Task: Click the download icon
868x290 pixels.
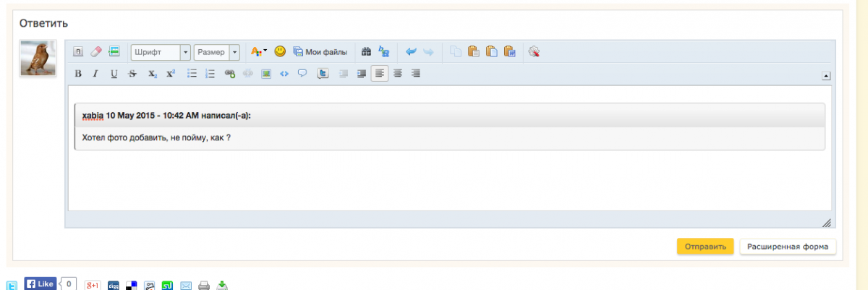Action: (x=222, y=285)
